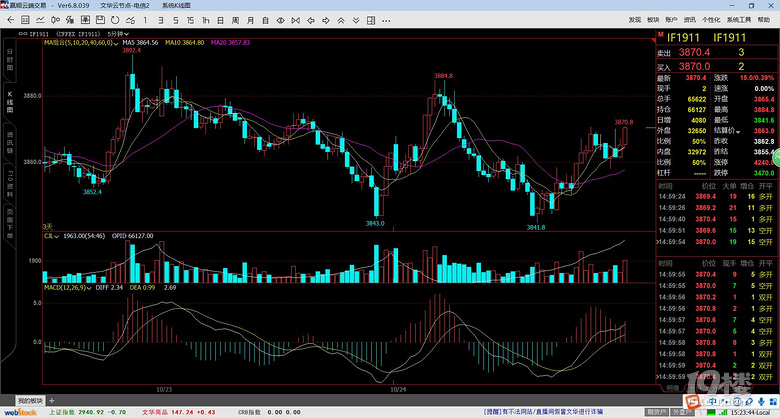The height and width of the screenshot is (418, 780).
Task: Open the 个性化 menu
Action: [711, 20]
